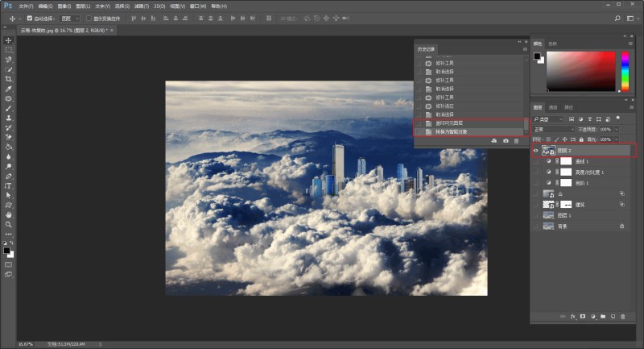The image size is (644, 349).
Task: Open the 文件(F) menu
Action: coord(27,6)
